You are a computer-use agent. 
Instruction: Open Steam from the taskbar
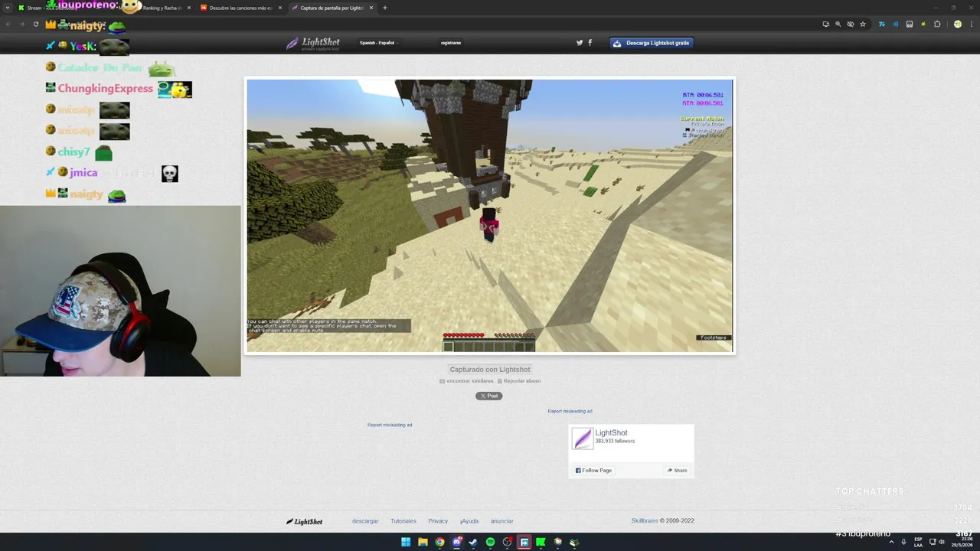pos(473,542)
